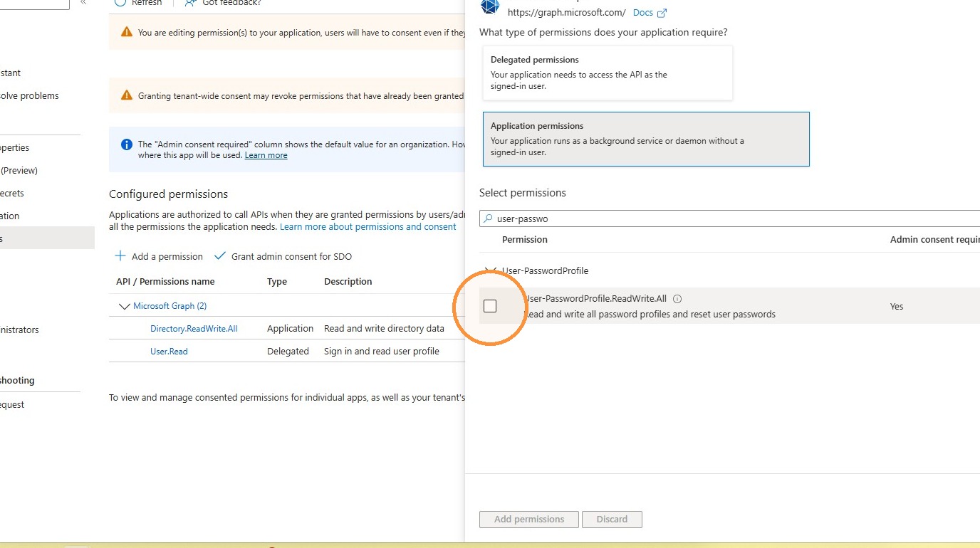
Task: Open the sidebar item ending in 'ecrets'
Action: 12,194
